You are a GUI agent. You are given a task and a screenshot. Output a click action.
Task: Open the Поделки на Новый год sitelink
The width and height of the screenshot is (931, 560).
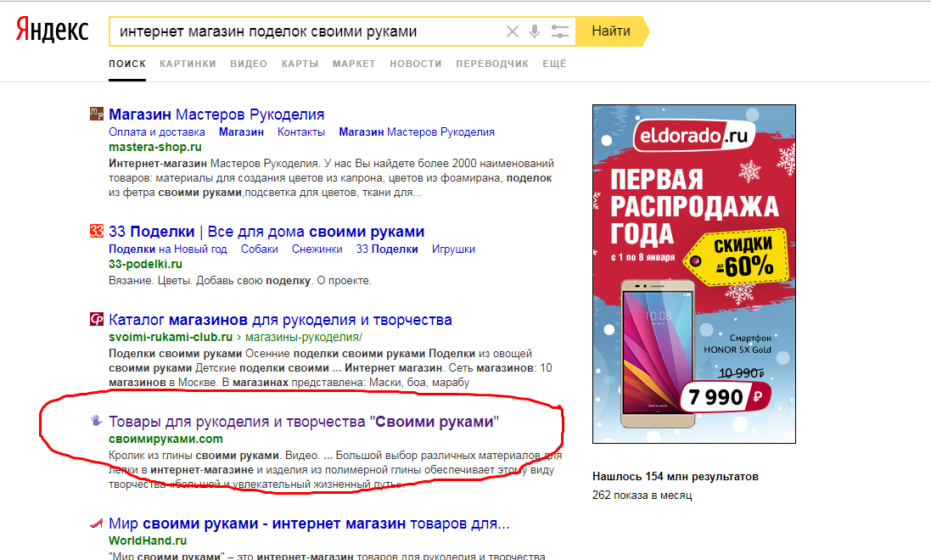click(167, 249)
